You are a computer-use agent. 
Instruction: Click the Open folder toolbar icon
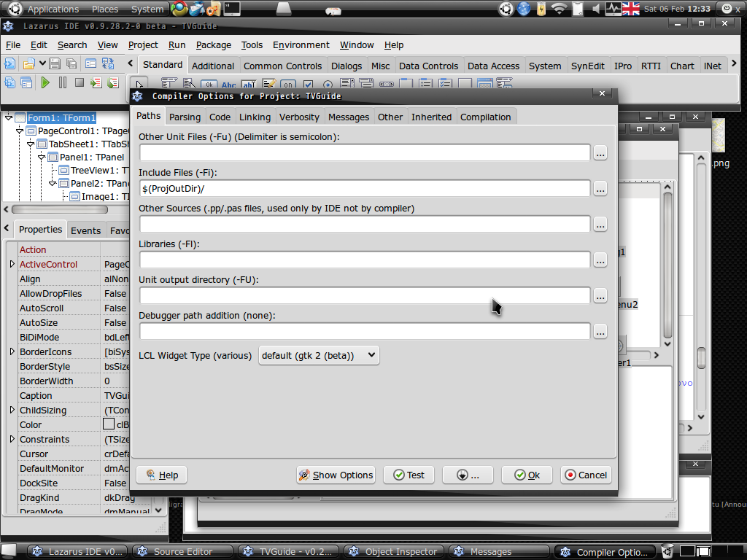tap(28, 64)
